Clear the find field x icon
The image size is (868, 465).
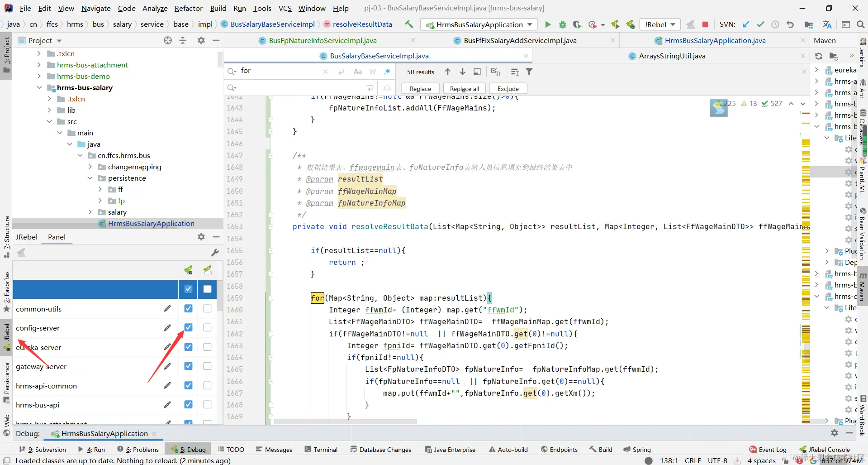click(x=325, y=72)
